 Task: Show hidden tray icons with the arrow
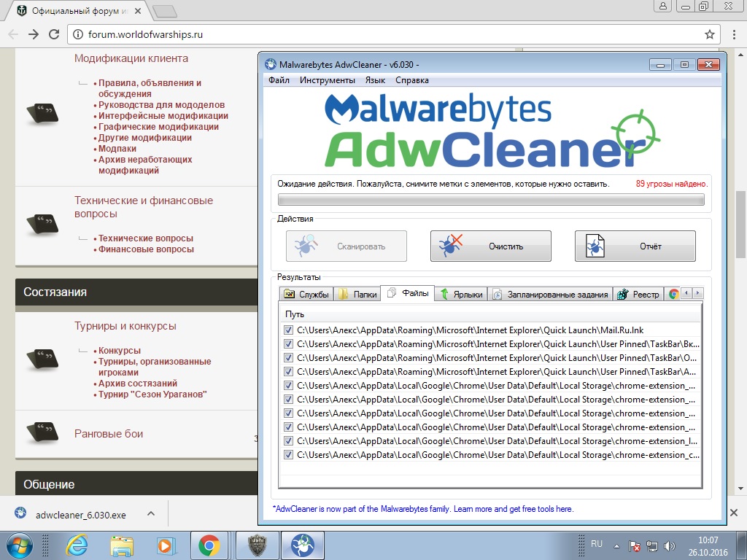coord(616,546)
